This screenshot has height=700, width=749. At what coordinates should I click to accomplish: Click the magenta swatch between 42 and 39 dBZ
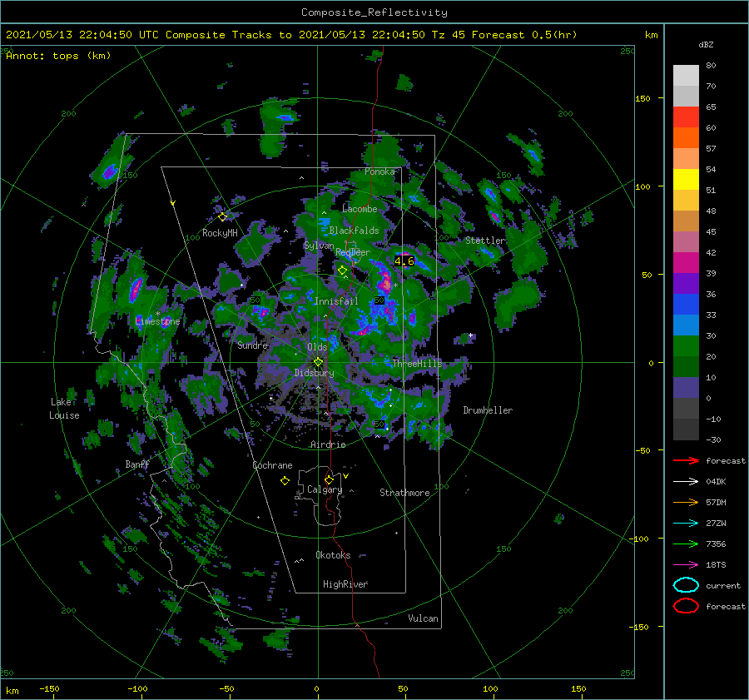tap(686, 263)
